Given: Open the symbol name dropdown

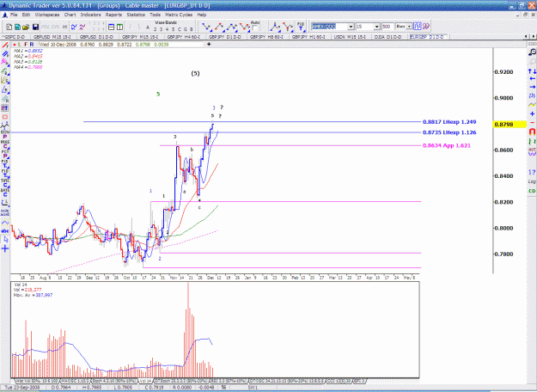Looking at the screenshot, I should pos(351,27).
